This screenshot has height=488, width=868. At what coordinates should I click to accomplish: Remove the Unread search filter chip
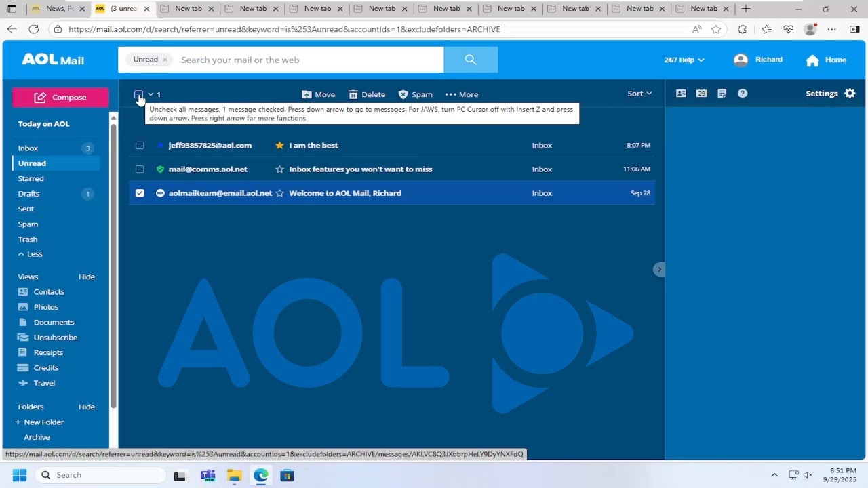(165, 60)
